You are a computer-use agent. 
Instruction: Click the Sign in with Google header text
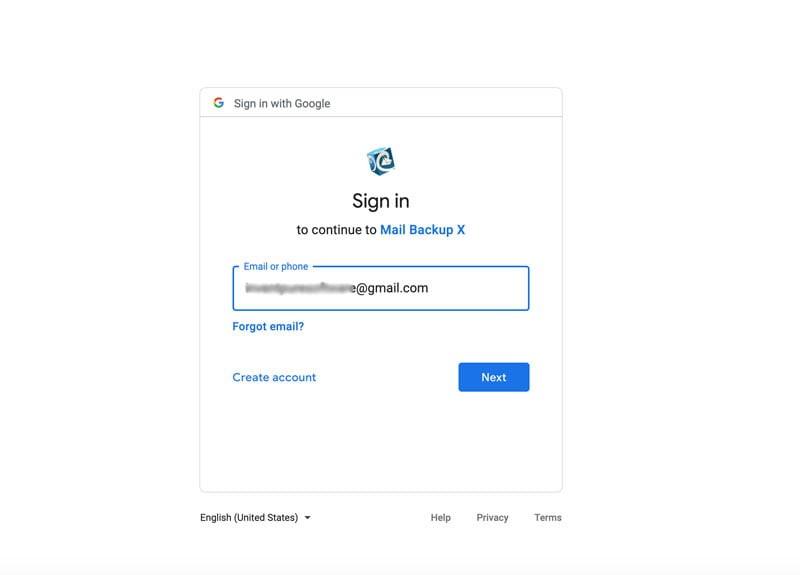(282, 104)
